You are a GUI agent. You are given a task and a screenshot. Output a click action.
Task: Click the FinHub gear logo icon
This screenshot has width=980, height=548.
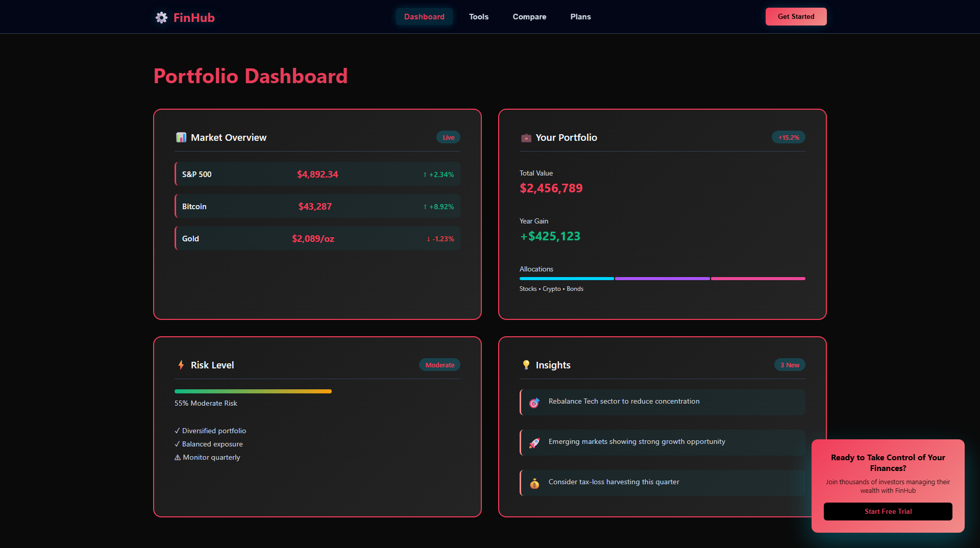(x=161, y=17)
